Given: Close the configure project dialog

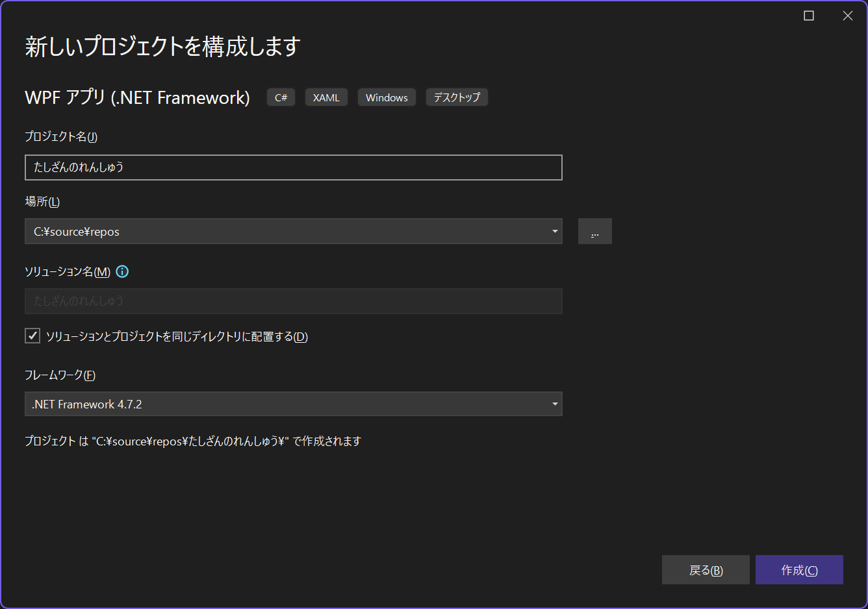Looking at the screenshot, I should [848, 16].
